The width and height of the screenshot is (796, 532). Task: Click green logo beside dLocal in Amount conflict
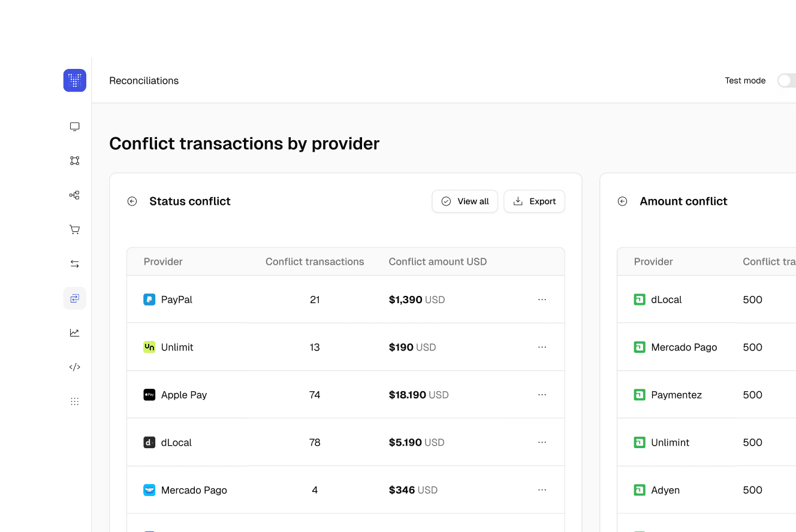[640, 300]
